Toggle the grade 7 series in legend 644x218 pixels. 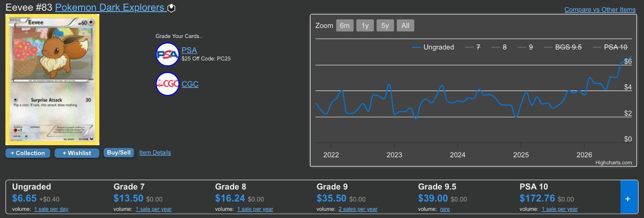tap(473, 47)
